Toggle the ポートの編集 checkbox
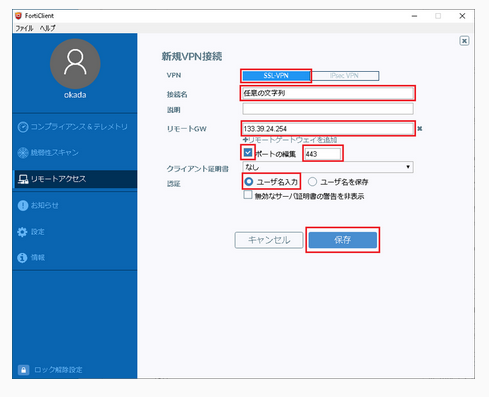The height and width of the screenshot is (397, 489). (x=248, y=153)
